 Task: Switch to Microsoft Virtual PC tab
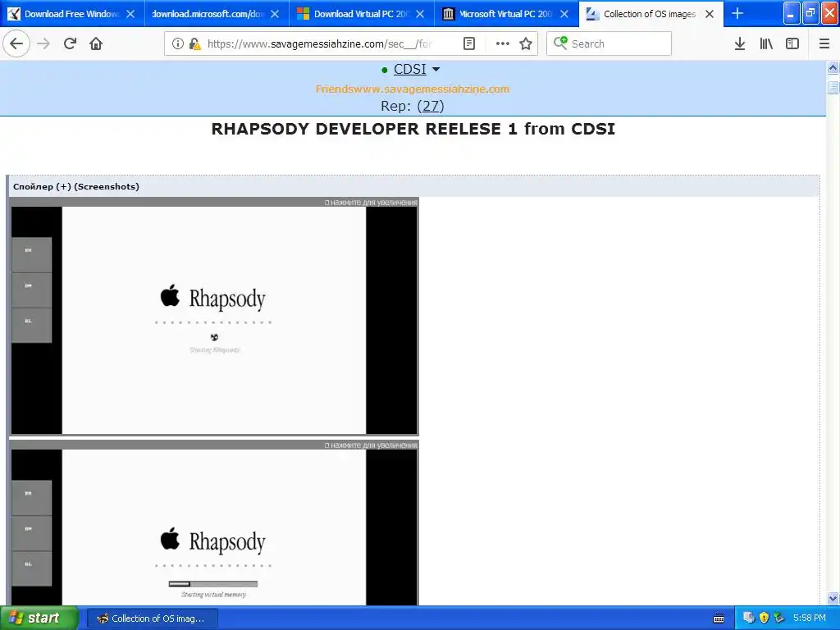(x=506, y=14)
